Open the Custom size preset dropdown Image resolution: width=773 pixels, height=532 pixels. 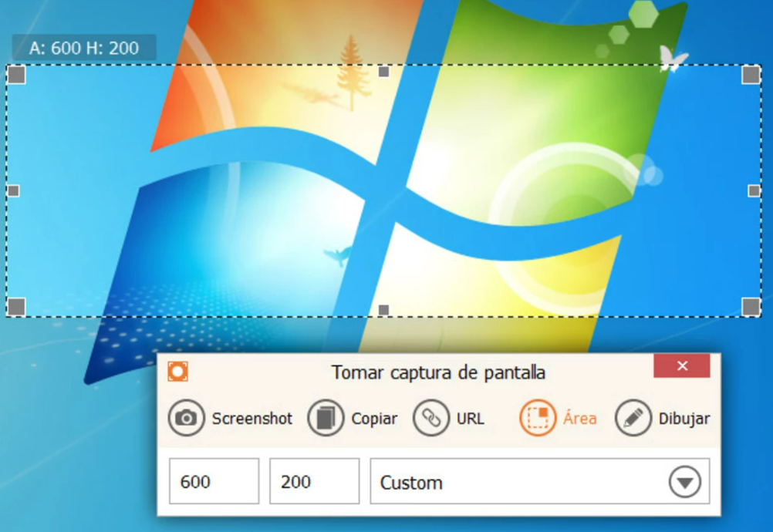[x=540, y=481]
